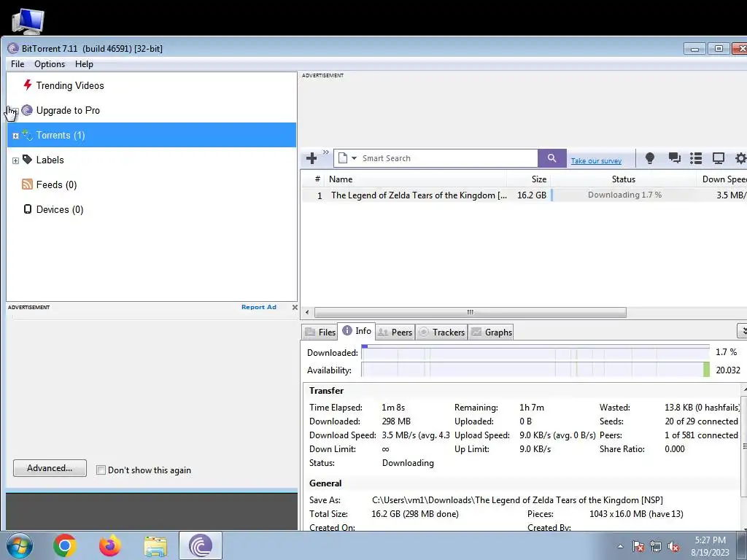Click the Report Ad link
This screenshot has width=747, height=560.
259,307
